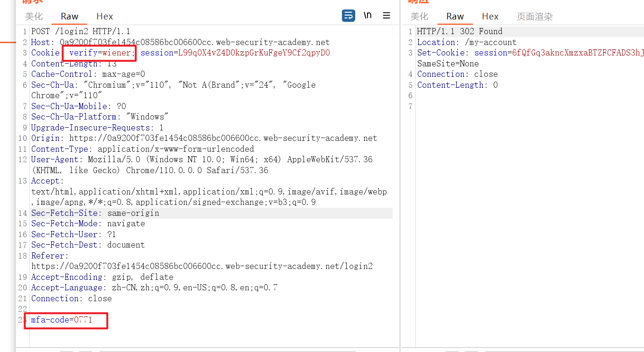Switch request view to 美化 tab

(x=34, y=17)
